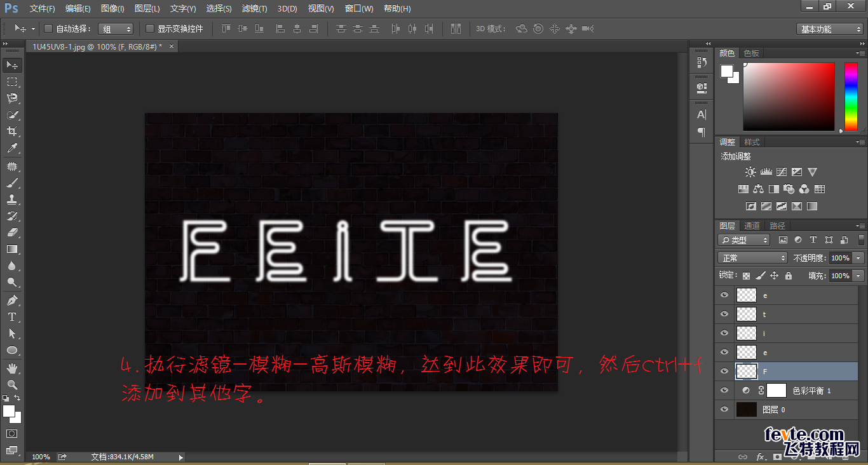
Task: Select the Dodge tool
Action: [x=12, y=283]
